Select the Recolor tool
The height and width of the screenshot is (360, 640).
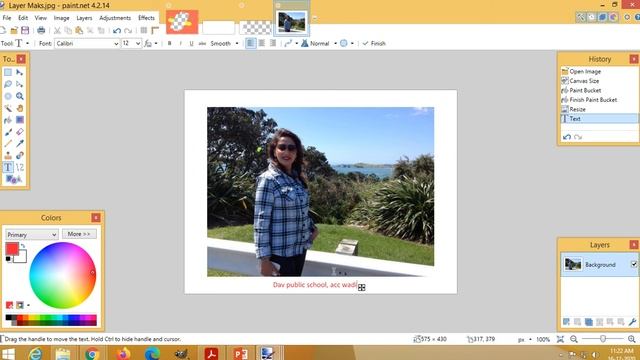click(20, 156)
